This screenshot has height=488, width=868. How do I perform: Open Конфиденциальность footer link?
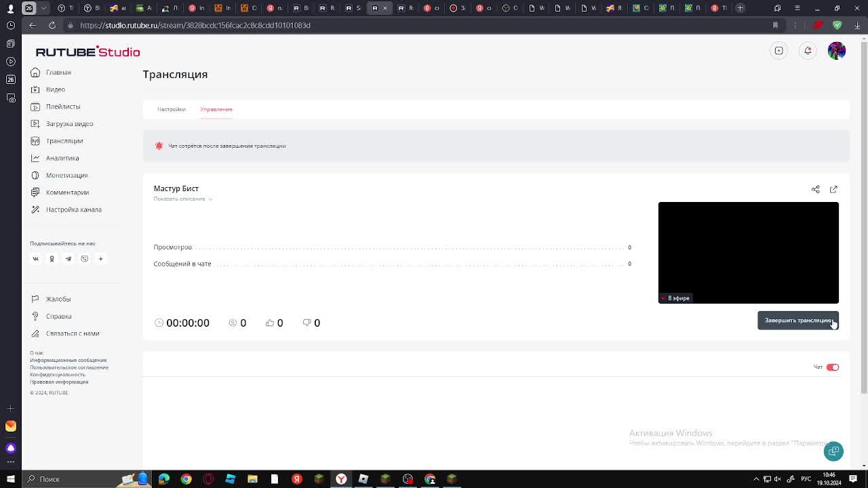(58, 375)
